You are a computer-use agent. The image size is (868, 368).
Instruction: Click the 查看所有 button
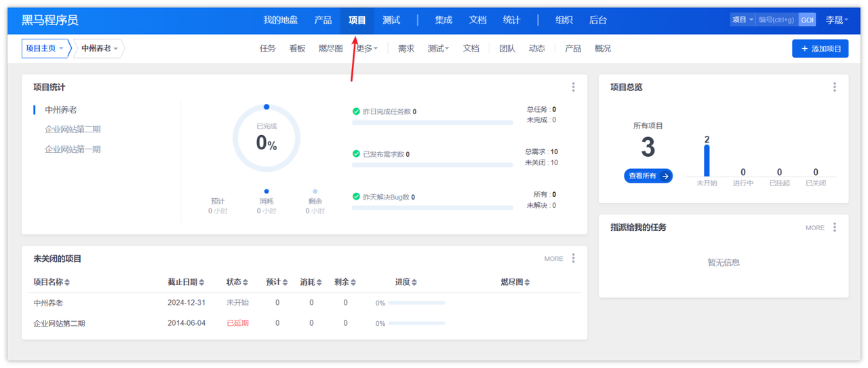648,176
